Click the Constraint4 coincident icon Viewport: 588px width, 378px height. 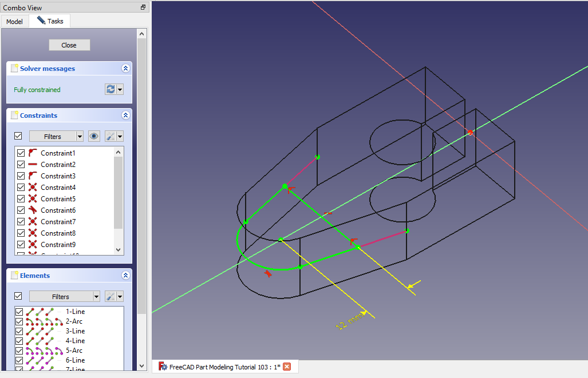33,188
